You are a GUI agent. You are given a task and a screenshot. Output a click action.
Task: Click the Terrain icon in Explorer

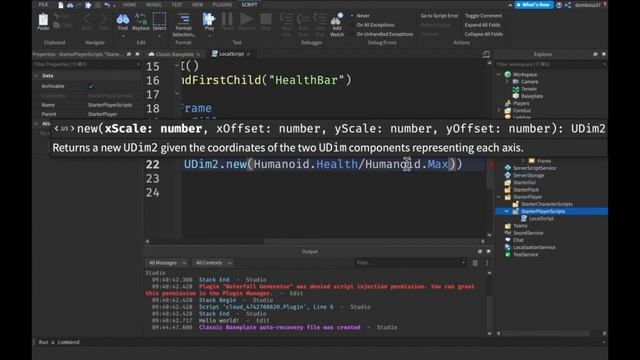click(516, 89)
